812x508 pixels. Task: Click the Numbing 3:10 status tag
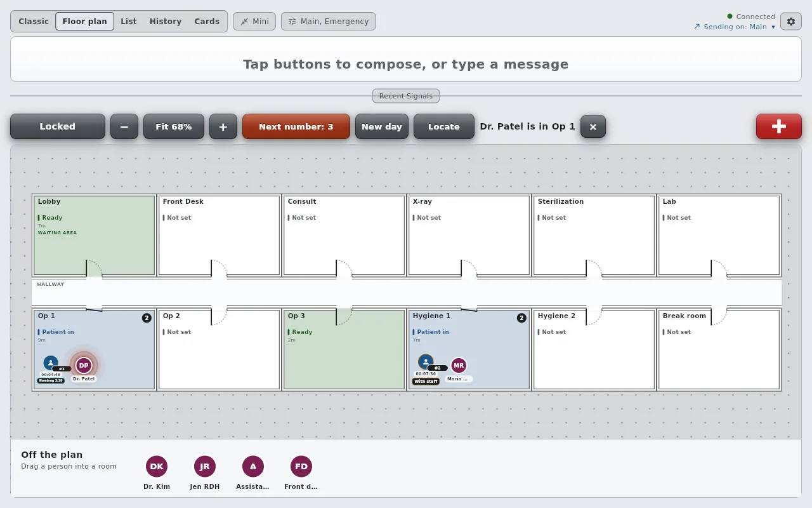[51, 380]
